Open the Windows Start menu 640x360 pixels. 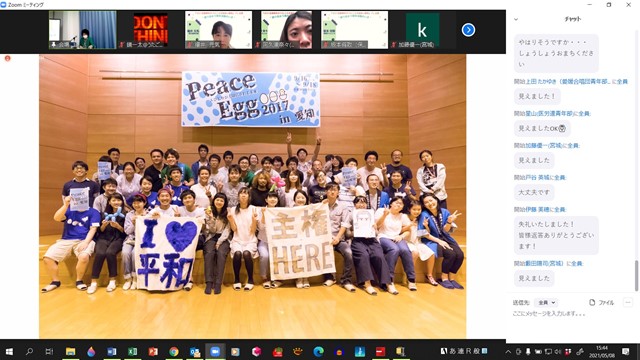pos(9,351)
